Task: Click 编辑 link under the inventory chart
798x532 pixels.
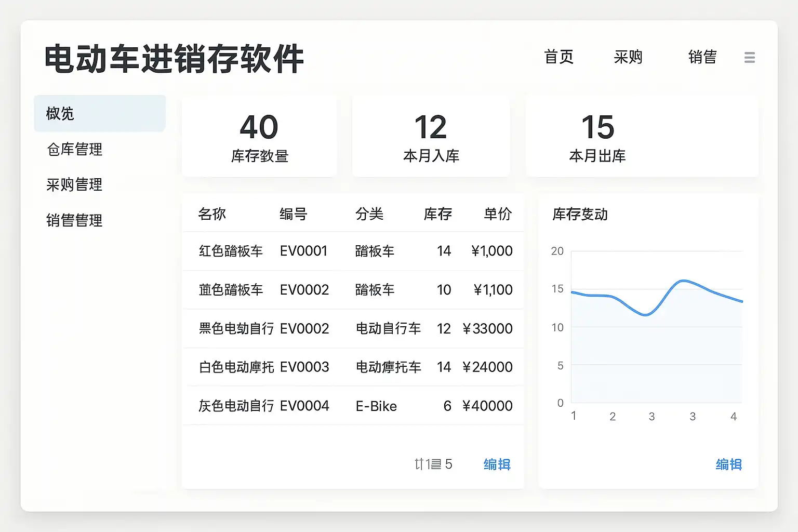Action: click(728, 464)
